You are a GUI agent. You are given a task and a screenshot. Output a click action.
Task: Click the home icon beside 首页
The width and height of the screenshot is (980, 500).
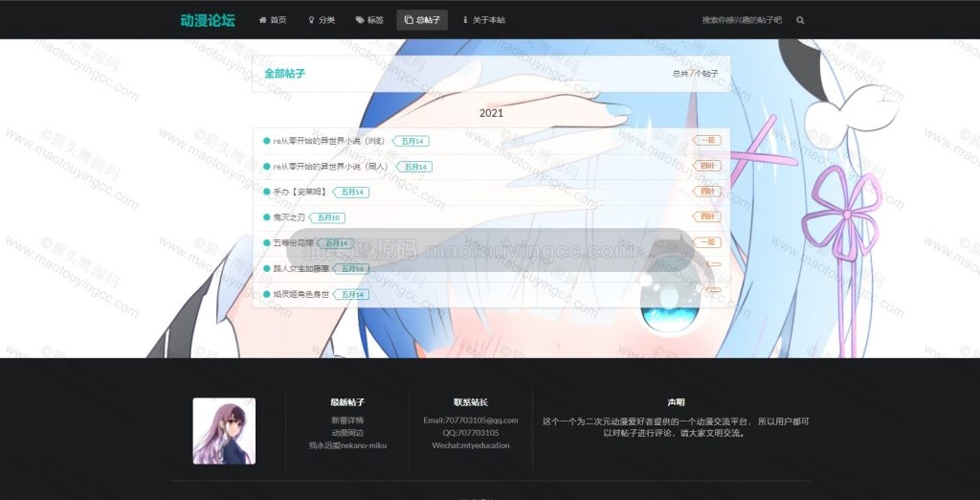coord(262,20)
